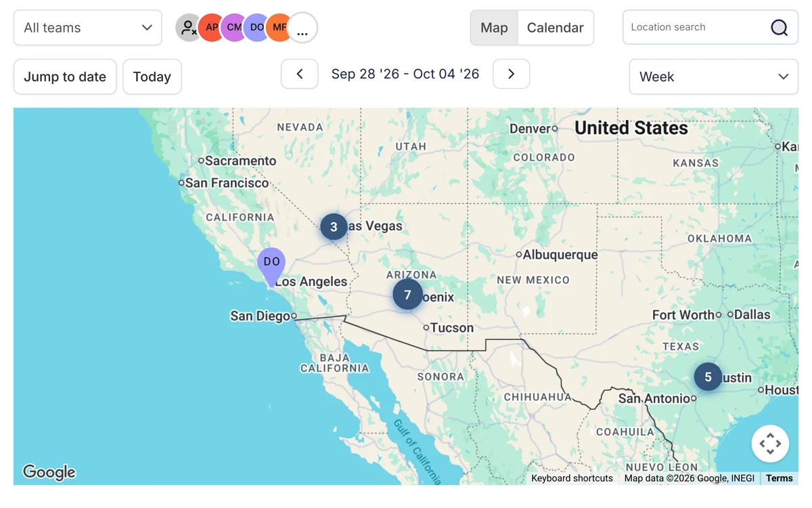Click the Albuquerque map label
Viewport: 812px width, 508px height.
560,255
